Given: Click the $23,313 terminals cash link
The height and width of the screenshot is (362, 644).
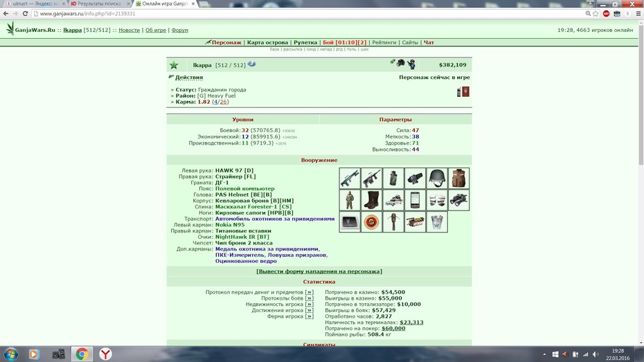Looking at the screenshot, I should coord(411,323).
